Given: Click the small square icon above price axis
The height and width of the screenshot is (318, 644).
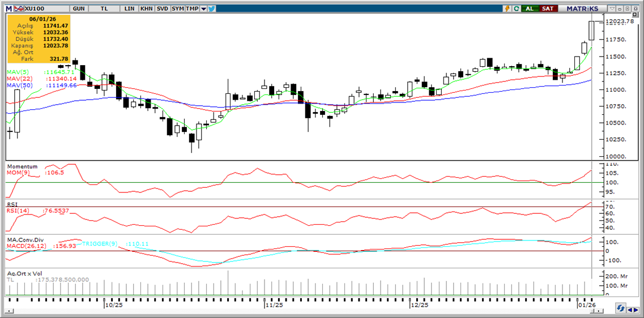Looking at the screenshot, I should pyautogui.click(x=635, y=15).
